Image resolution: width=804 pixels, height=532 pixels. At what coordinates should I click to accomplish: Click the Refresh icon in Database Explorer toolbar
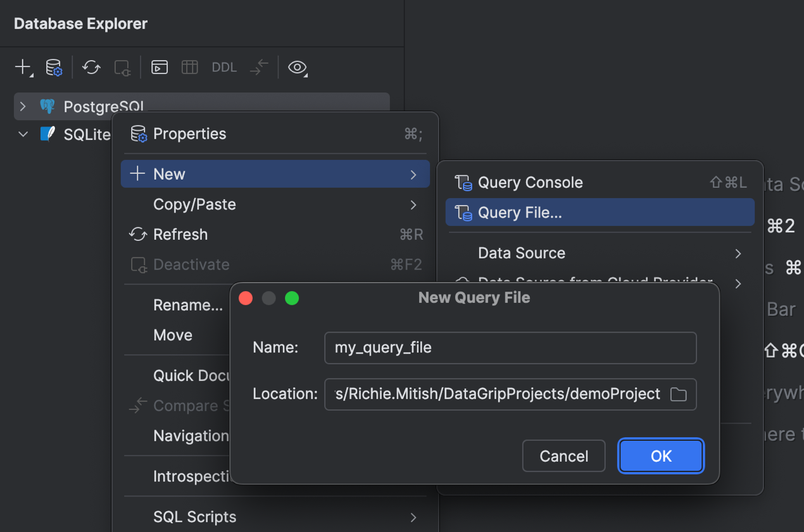[91, 68]
